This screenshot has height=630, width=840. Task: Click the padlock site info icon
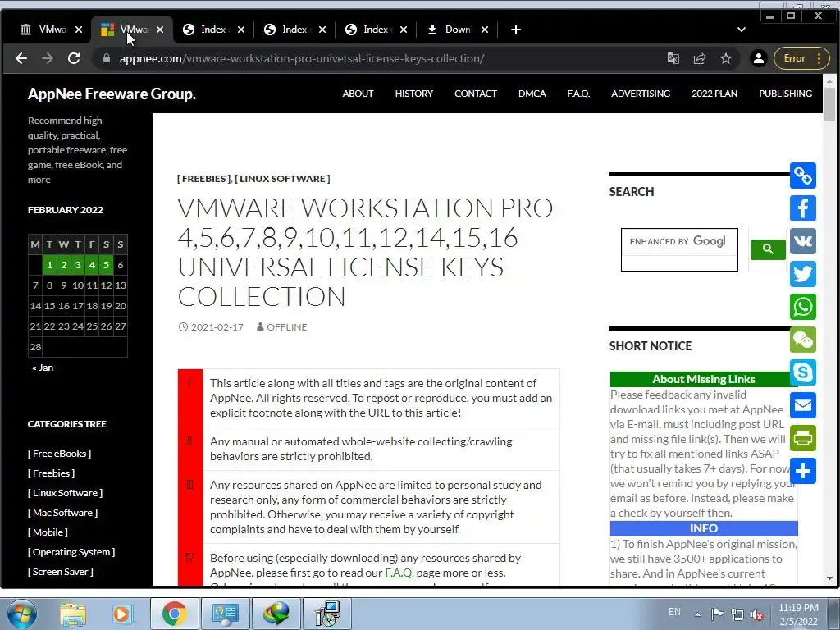tap(106, 58)
